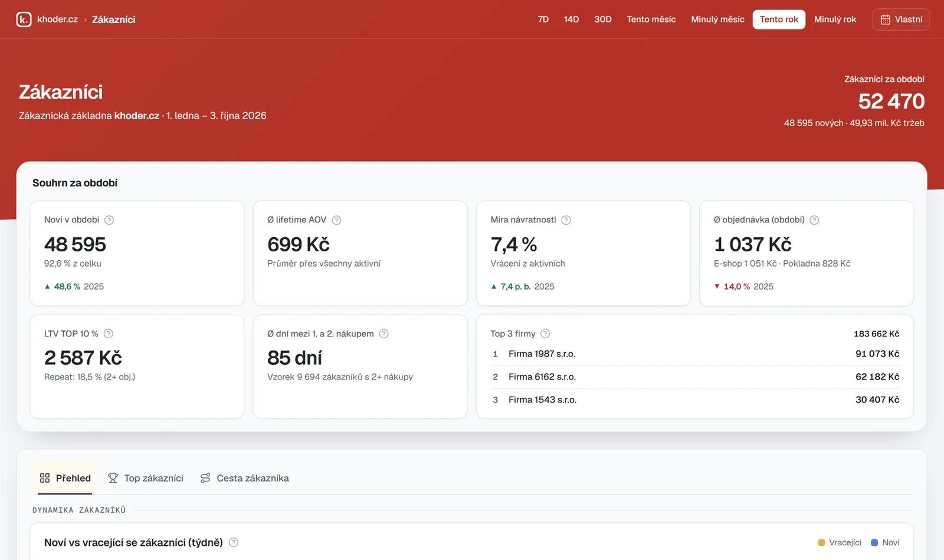Open help icon next to Ø lifetime AOV
Screen dimensions: 944x560
tap(336, 220)
